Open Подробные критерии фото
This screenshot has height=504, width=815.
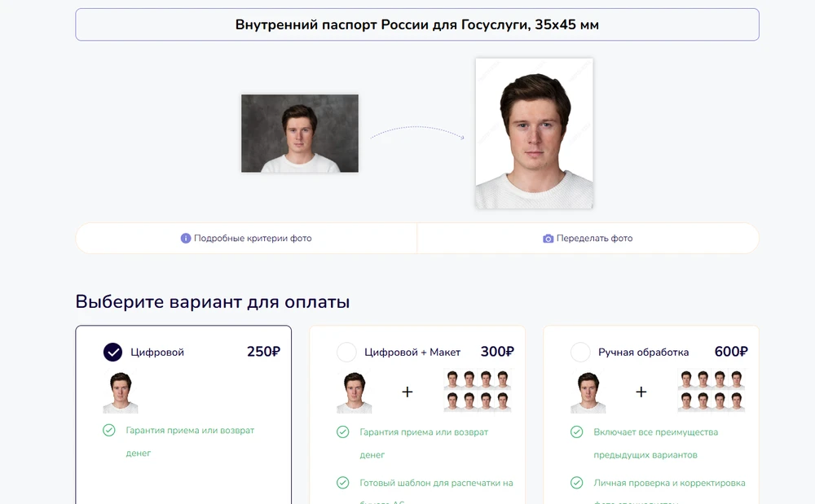click(246, 239)
